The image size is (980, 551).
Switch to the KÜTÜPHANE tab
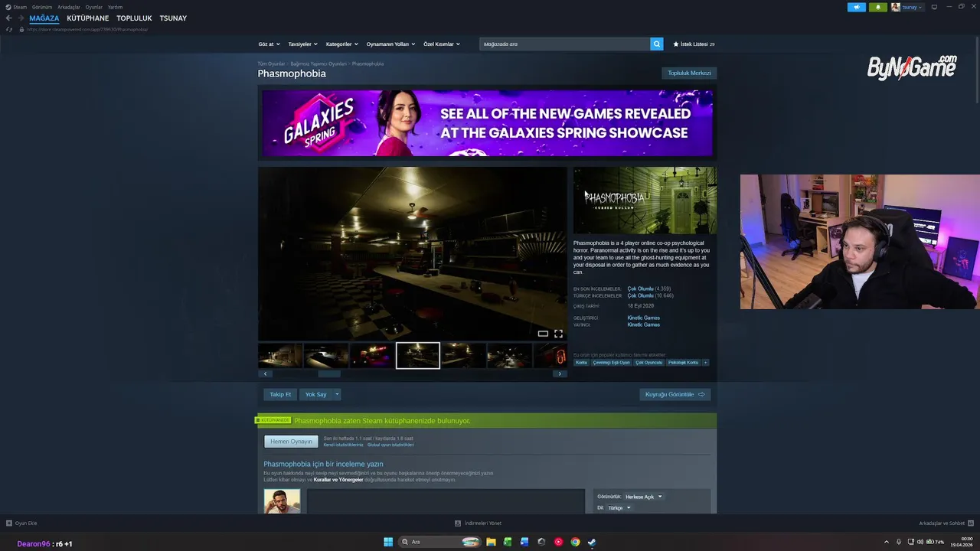point(88,18)
